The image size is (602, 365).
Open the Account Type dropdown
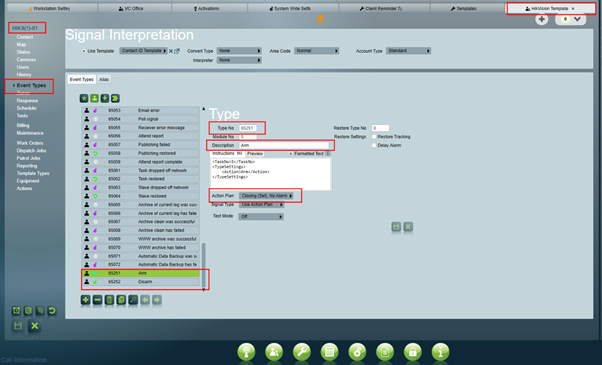[x=408, y=51]
